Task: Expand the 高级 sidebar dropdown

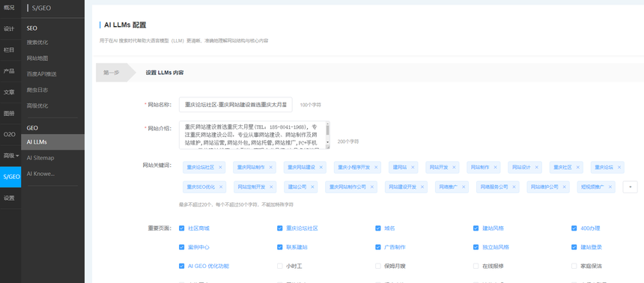Action: pos(10,156)
